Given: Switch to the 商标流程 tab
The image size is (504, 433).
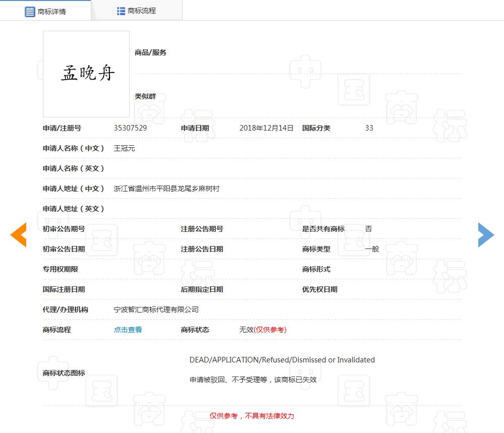Looking at the screenshot, I should (136, 11).
